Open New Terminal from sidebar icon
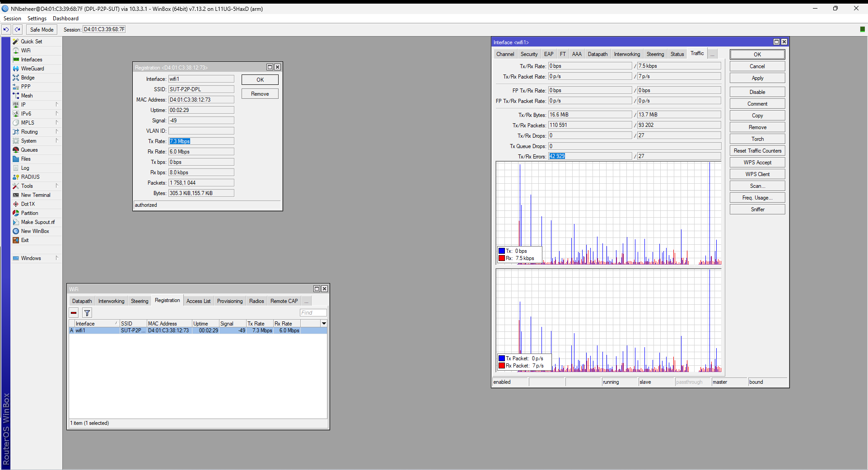Viewport: 868px width, 470px height. click(x=16, y=195)
